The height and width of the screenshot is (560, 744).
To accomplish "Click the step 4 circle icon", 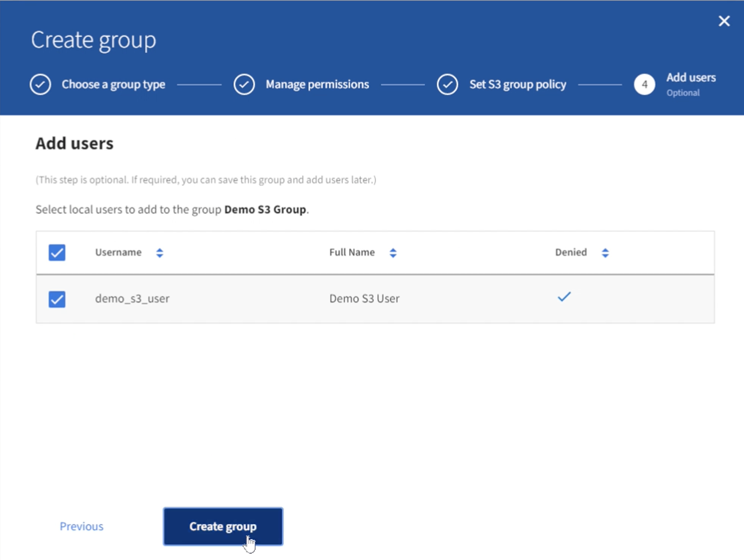I will (643, 84).
